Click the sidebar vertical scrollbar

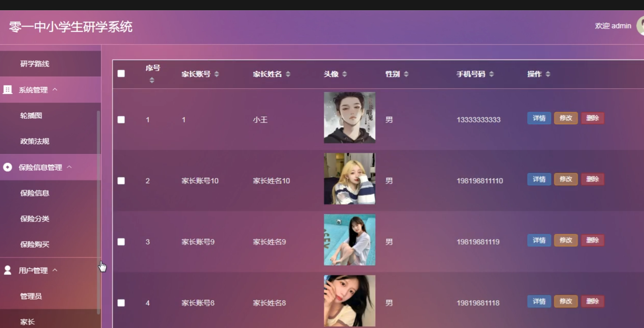pos(98,212)
